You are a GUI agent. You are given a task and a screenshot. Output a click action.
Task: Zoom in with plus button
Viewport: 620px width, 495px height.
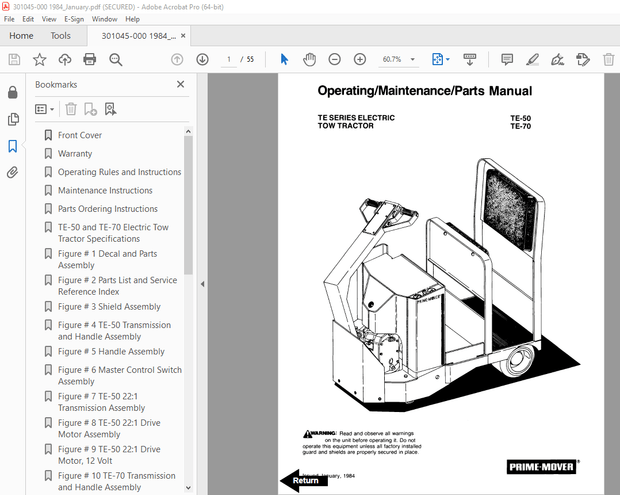[360, 60]
